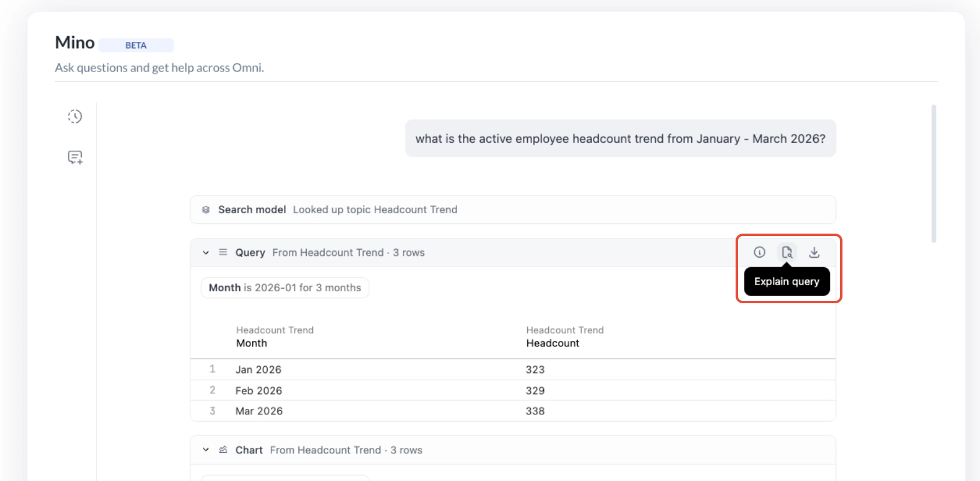Image resolution: width=980 pixels, height=481 pixels.
Task: Select the Search model step row
Action: pyautogui.click(x=513, y=210)
